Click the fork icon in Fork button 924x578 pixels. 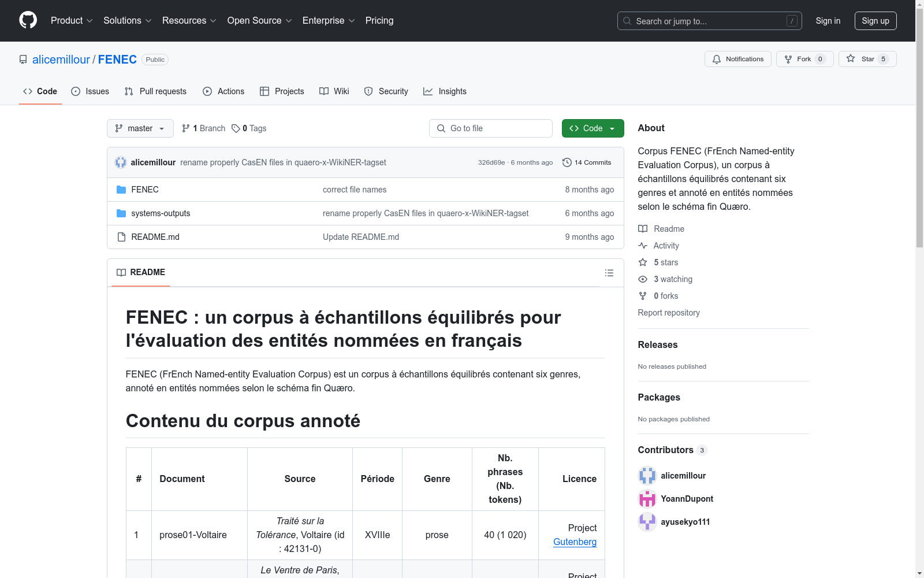788,59
